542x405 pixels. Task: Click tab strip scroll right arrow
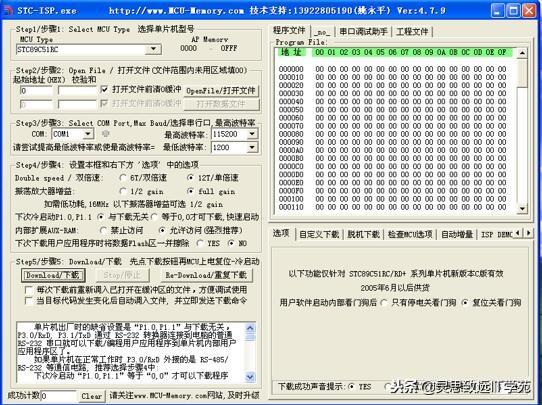point(528,233)
